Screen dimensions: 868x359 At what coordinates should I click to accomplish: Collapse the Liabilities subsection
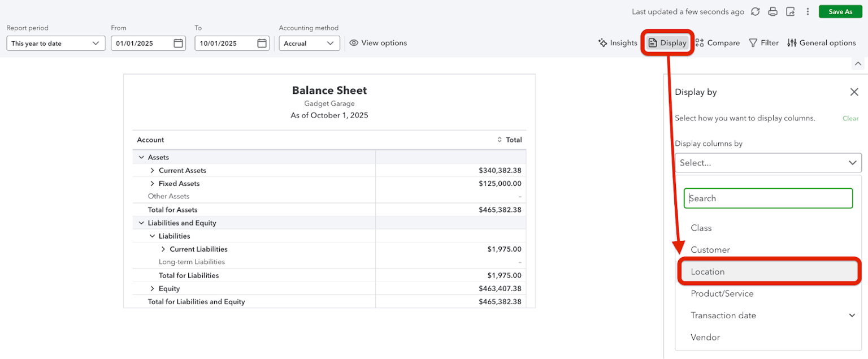point(152,236)
